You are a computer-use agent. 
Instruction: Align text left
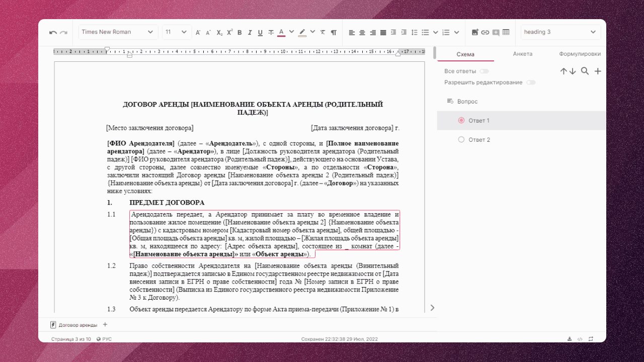click(352, 32)
